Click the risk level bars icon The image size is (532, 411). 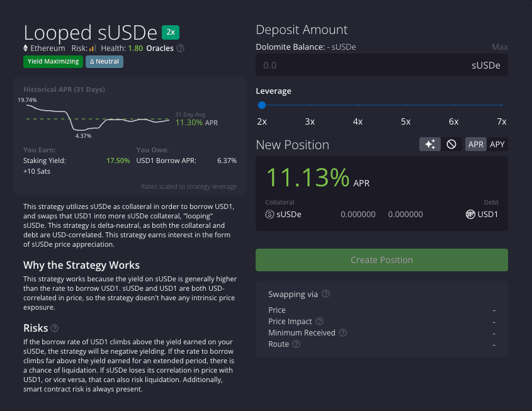[x=93, y=48]
